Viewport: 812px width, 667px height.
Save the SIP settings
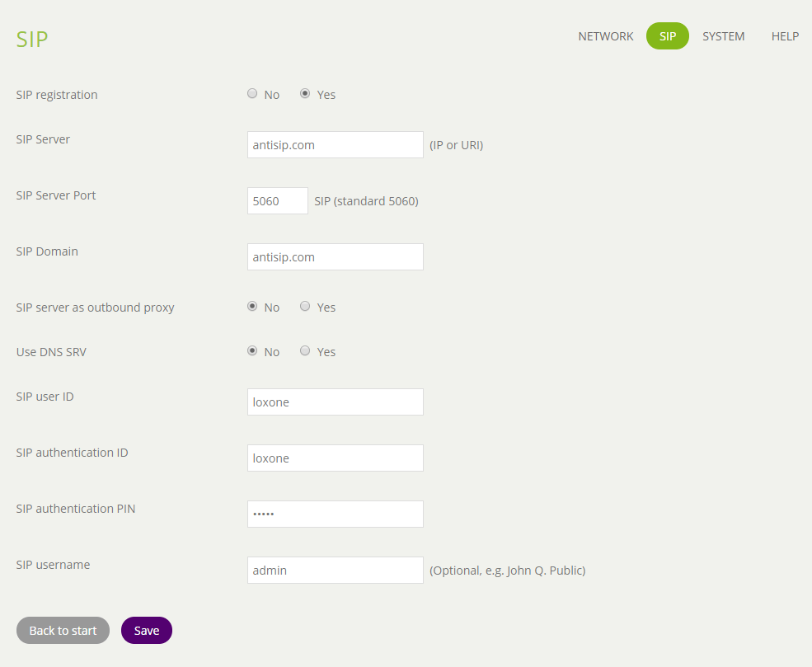(146, 631)
